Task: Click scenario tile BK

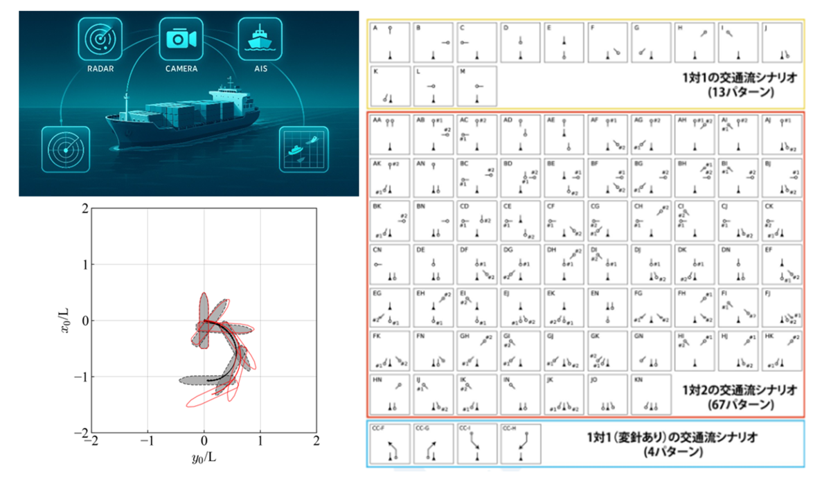Action: pos(390,220)
